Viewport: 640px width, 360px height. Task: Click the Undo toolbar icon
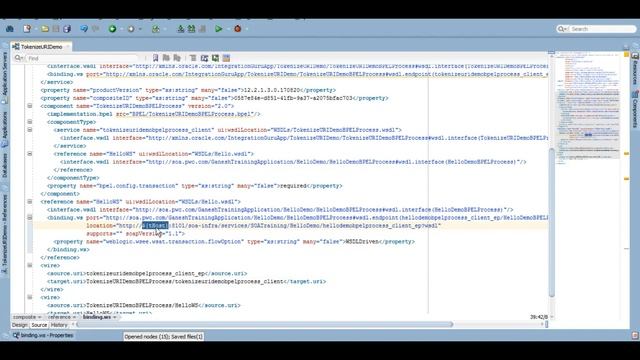pos(84,29)
